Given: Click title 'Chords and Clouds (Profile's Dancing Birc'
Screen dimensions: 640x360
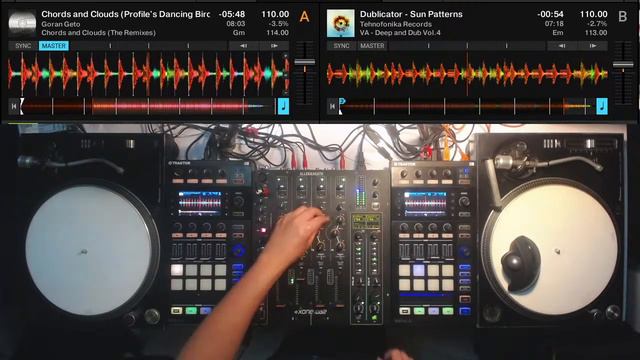Looking at the screenshot, I should (126, 14).
